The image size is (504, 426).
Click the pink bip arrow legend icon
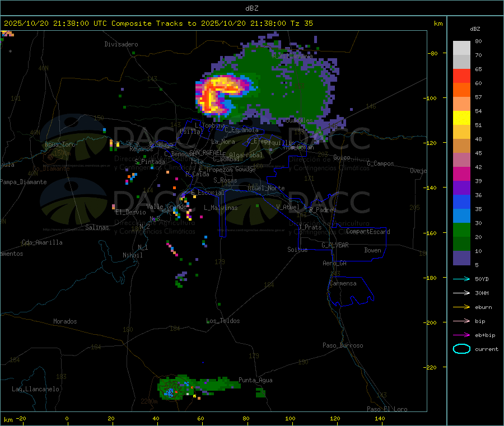pos(461,321)
